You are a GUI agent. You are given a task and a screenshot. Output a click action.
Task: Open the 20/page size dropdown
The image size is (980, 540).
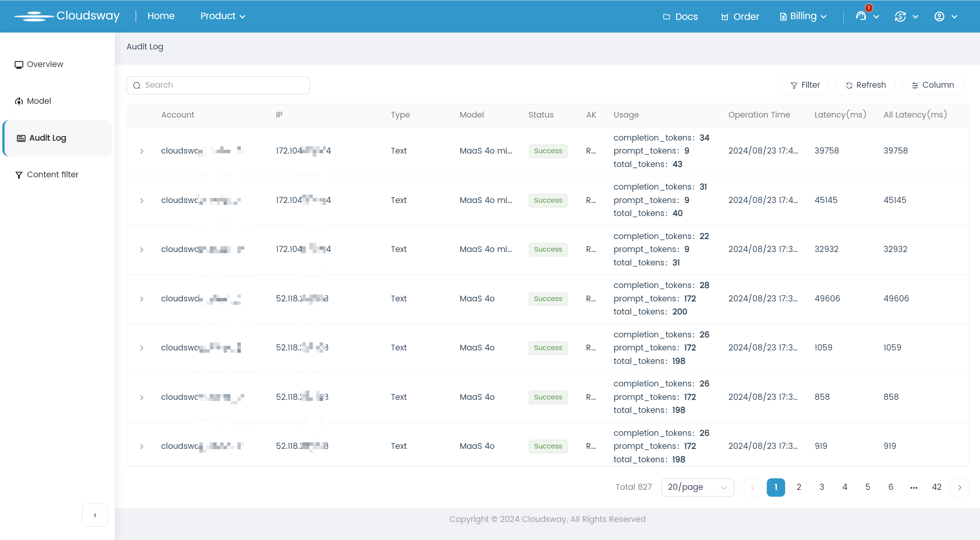click(697, 487)
